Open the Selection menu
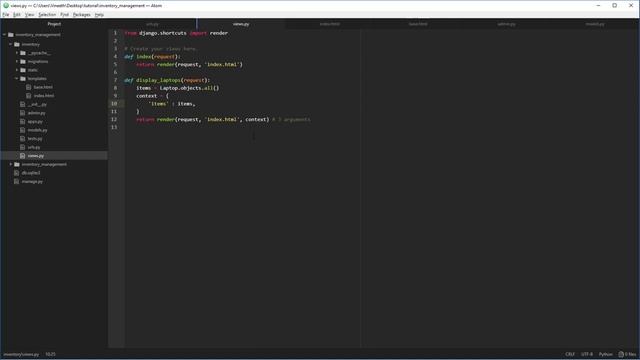The height and width of the screenshot is (360, 640). [x=47, y=15]
